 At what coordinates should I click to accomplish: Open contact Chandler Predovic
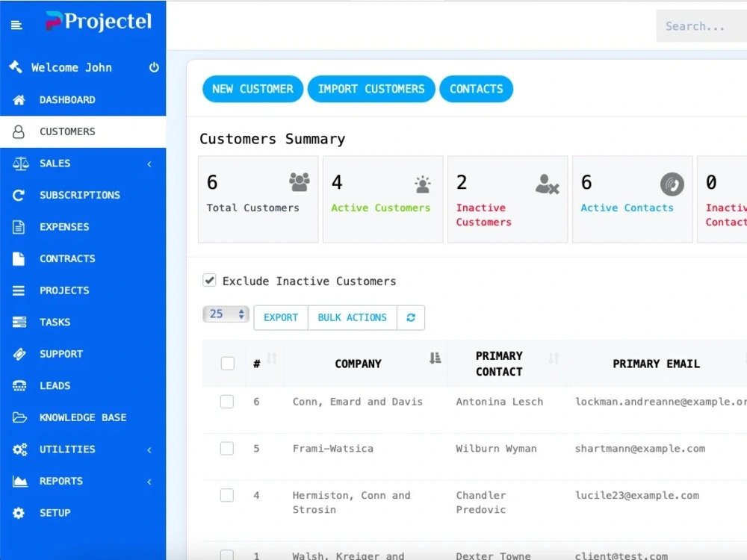(481, 503)
